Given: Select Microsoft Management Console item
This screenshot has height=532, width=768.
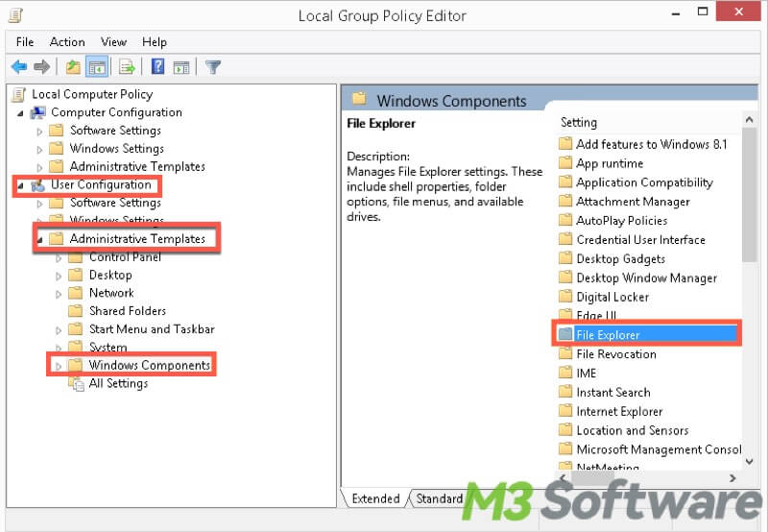Looking at the screenshot, I should 659,449.
